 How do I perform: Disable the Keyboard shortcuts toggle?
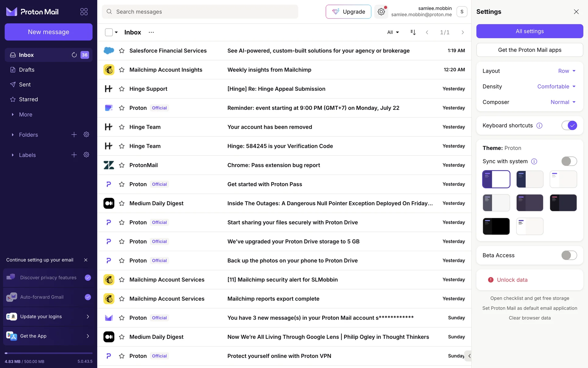pyautogui.click(x=569, y=125)
